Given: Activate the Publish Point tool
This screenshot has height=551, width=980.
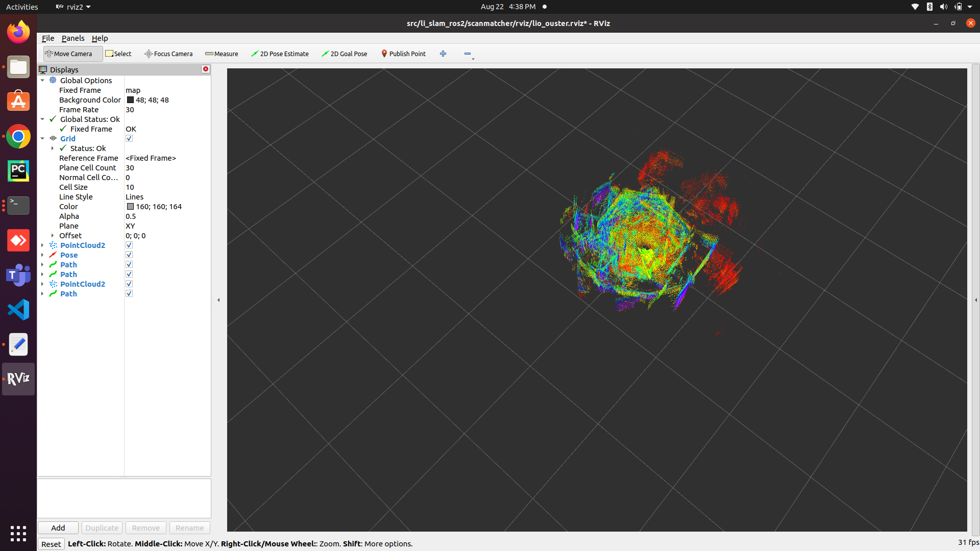Looking at the screenshot, I should [403, 54].
